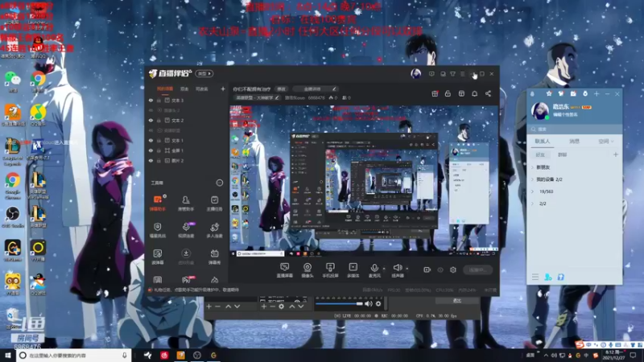Open the 视频连麦 tool icon
644x362 pixels.
point(186,230)
